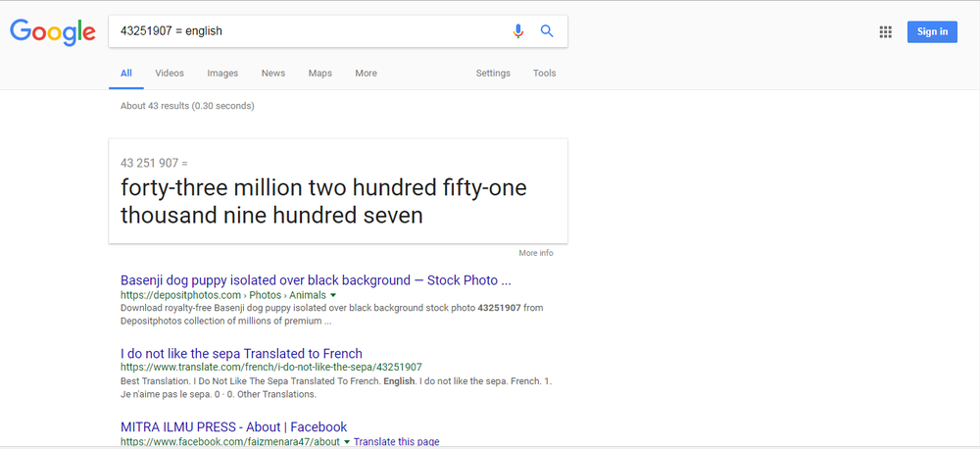This screenshot has height=449, width=980.
Task: Expand depositphotos result dropdown arrow
Action: point(333,295)
